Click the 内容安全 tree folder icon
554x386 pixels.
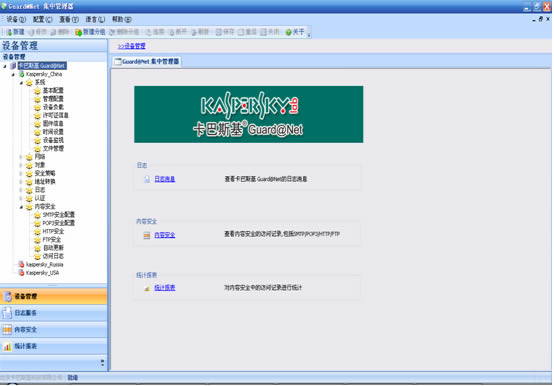pyautogui.click(x=29, y=207)
